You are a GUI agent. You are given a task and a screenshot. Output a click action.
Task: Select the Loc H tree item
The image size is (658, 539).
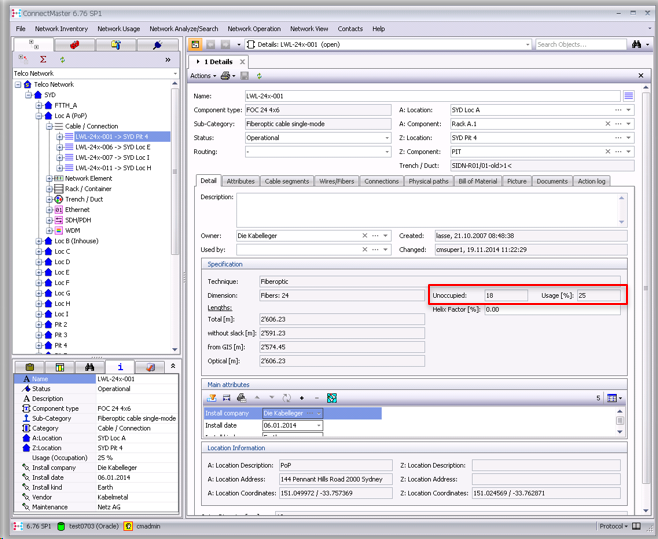62,304
